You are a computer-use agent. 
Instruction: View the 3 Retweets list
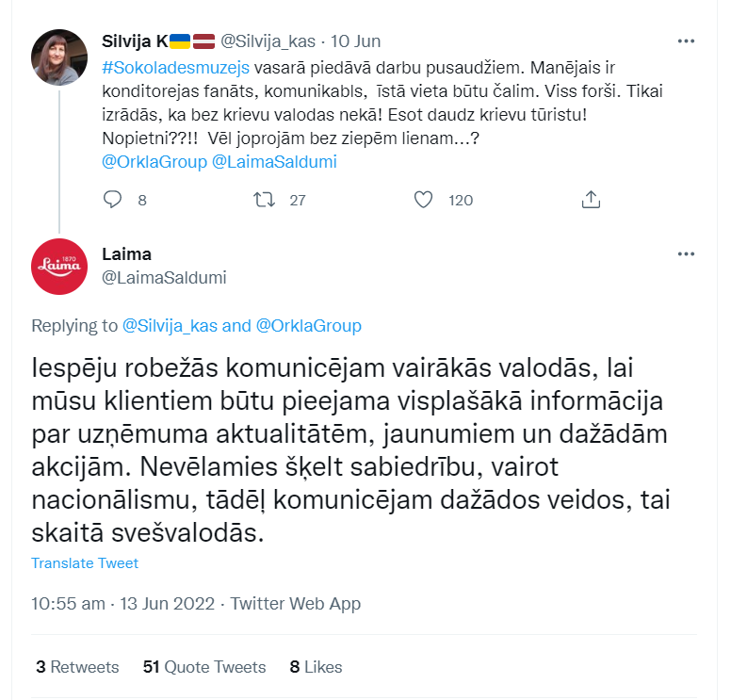77,667
